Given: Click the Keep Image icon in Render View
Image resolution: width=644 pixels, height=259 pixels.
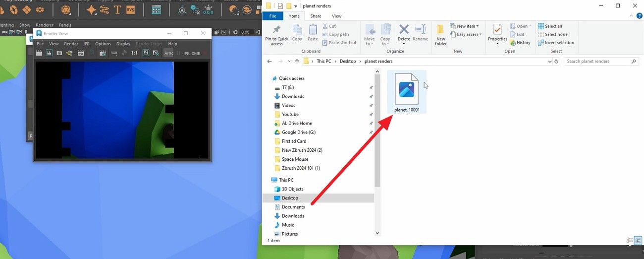Looking at the screenshot, I should [146, 53].
